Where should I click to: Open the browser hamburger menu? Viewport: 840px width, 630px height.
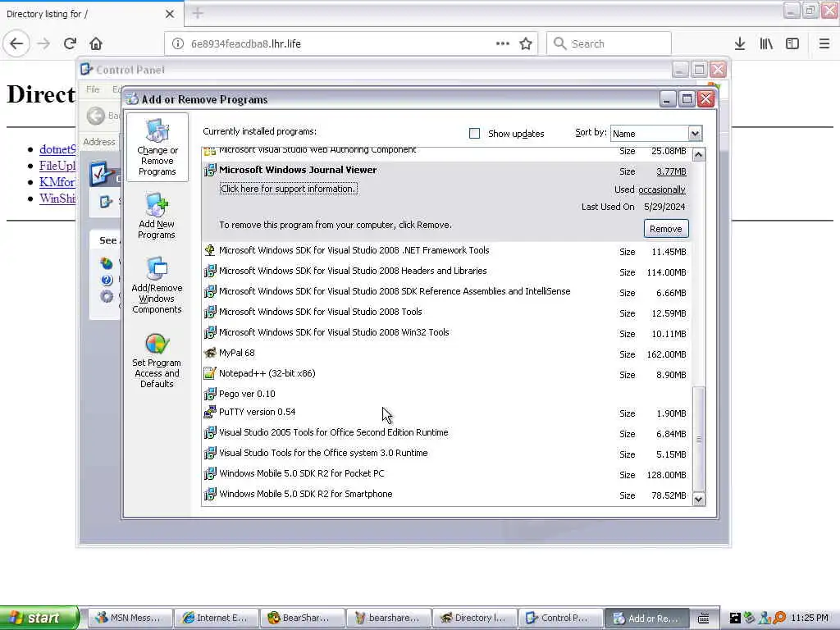(824, 43)
